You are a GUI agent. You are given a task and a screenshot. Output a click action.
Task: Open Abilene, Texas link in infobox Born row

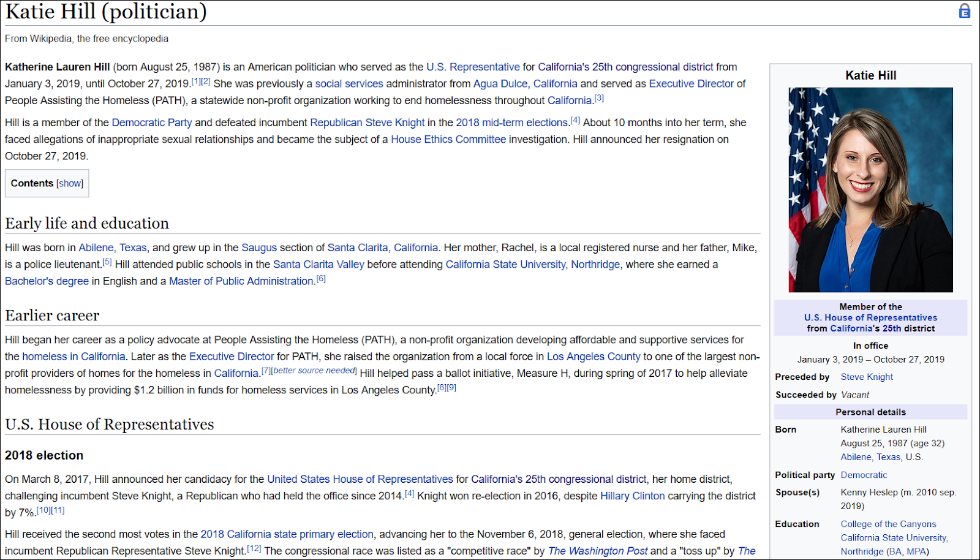click(x=871, y=457)
